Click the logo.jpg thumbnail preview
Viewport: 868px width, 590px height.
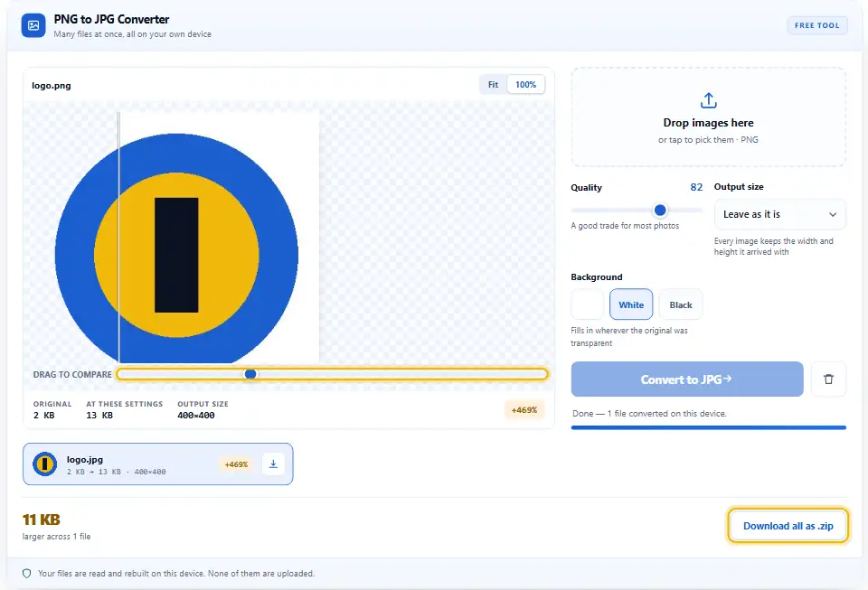pyautogui.click(x=45, y=464)
